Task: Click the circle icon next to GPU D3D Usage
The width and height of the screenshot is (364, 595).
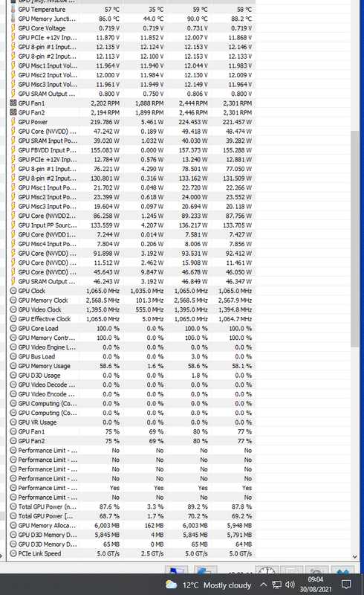Action: pos(13,376)
